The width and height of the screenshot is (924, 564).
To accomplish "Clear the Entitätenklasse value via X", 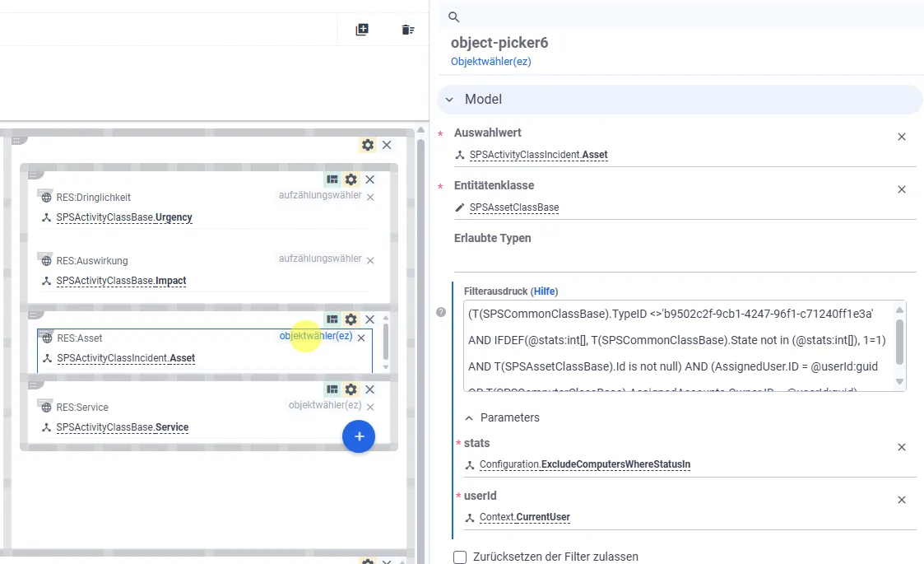I will [x=901, y=189].
